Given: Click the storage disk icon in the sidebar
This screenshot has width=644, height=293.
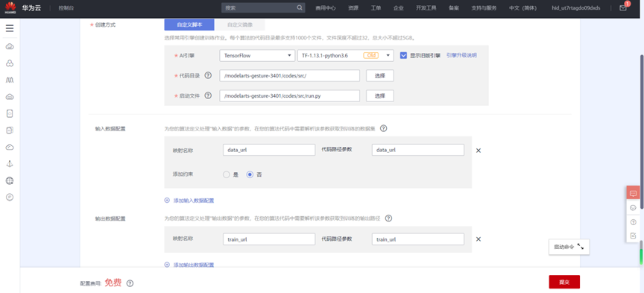Looking at the screenshot, I should [10, 113].
